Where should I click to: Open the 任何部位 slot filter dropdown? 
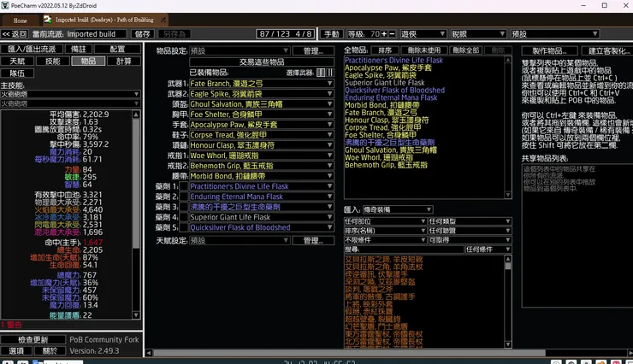(385, 221)
